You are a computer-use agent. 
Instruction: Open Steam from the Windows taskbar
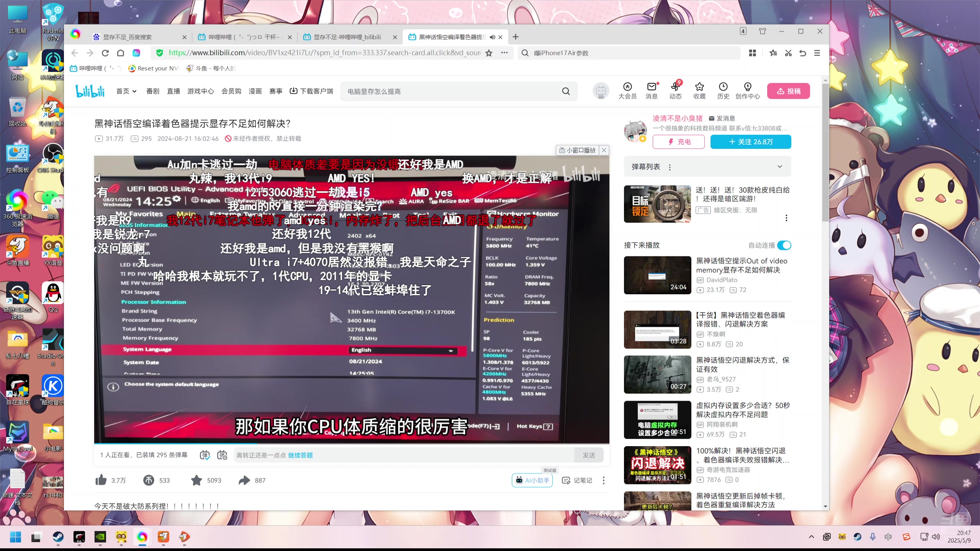tap(58, 537)
